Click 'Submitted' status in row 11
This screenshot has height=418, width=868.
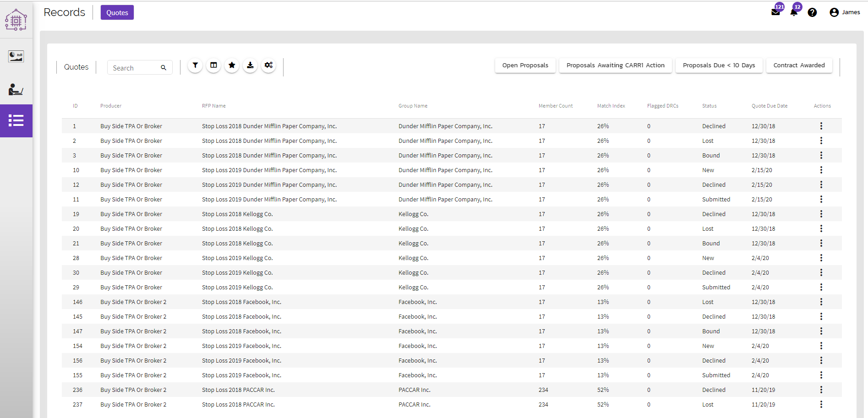pos(716,200)
